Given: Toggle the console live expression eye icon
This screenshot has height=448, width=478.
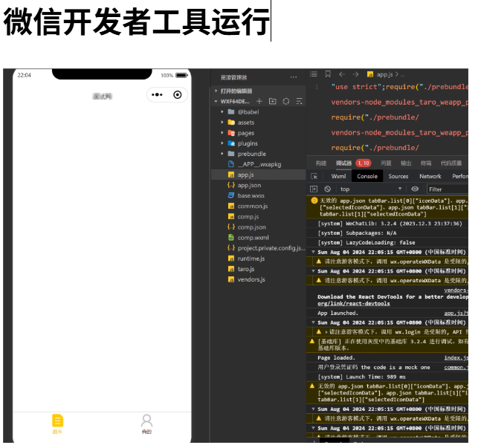Looking at the screenshot, I should (x=415, y=189).
